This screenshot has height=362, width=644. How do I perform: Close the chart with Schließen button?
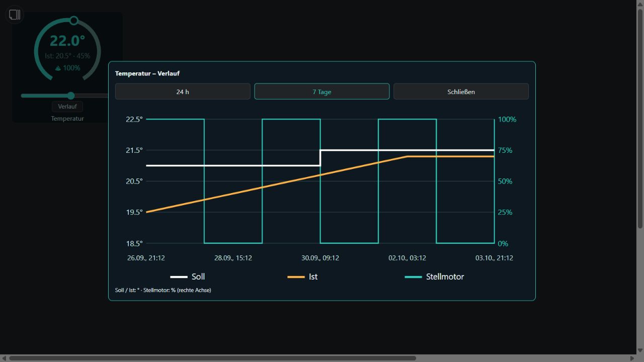pyautogui.click(x=461, y=92)
